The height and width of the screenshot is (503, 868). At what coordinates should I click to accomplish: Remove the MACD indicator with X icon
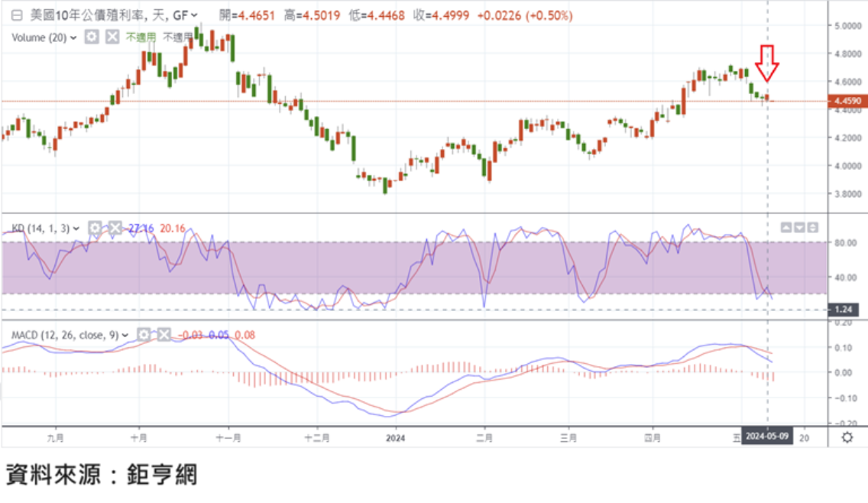(164, 334)
